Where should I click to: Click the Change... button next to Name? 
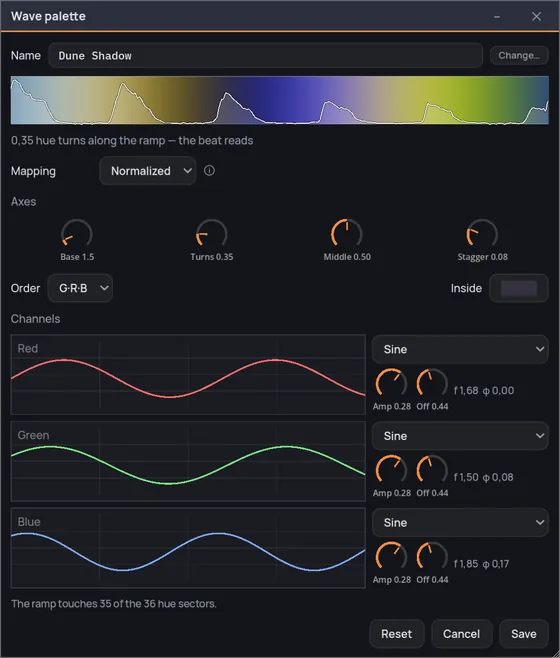coord(519,55)
